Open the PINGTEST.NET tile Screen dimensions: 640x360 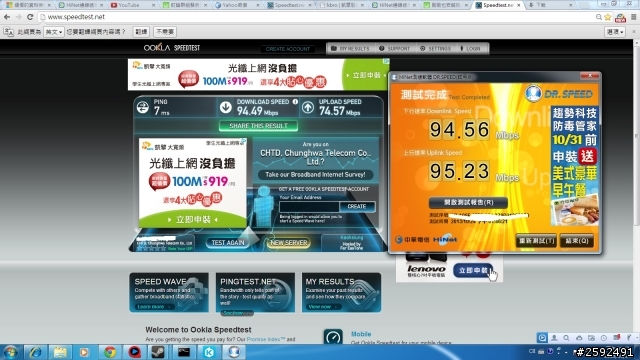tap(255, 293)
